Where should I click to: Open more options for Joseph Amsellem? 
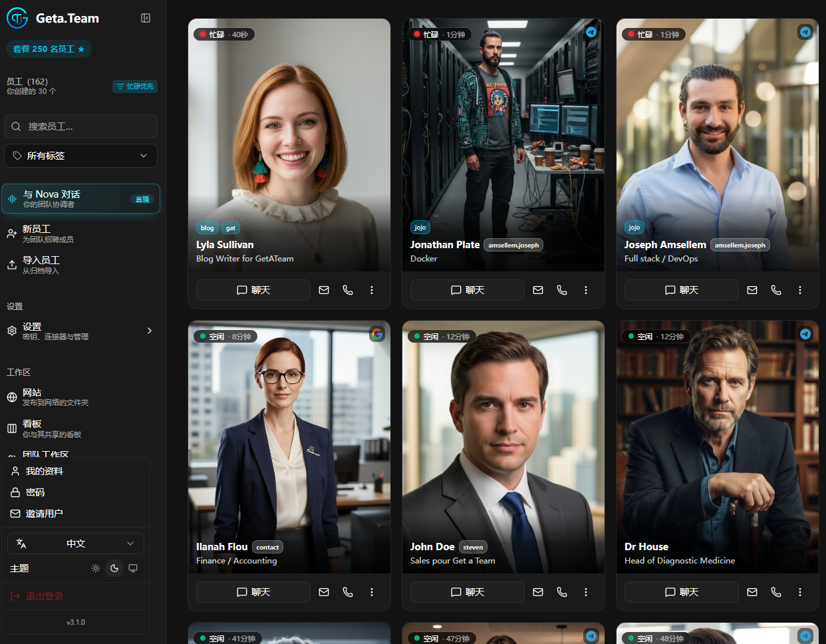800,290
